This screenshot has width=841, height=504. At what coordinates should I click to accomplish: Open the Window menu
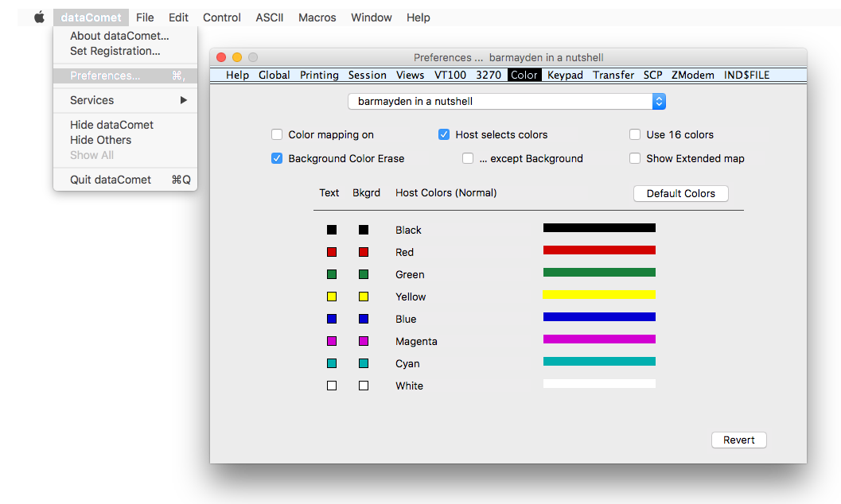(x=371, y=17)
